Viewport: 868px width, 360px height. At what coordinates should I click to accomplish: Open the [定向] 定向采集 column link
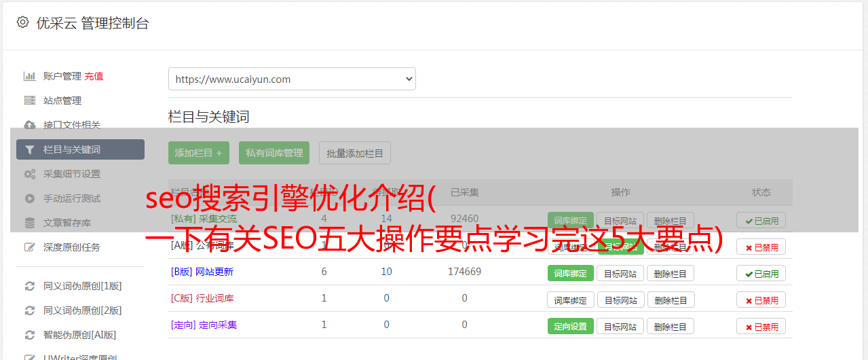pyautogui.click(x=204, y=325)
